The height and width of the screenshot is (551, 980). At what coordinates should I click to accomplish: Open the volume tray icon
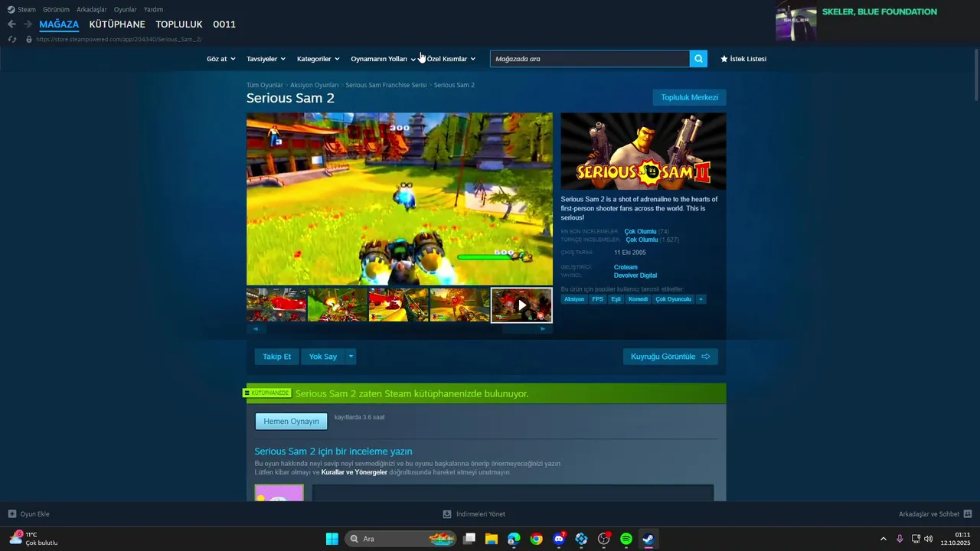[928, 539]
